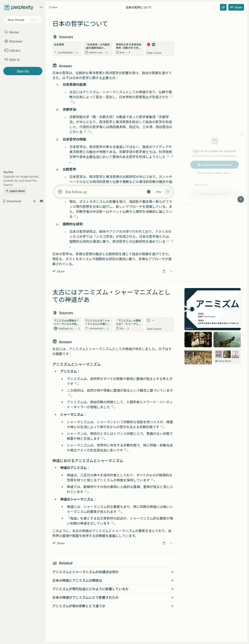Expand related question アニミズムとシャーマニズムの共通点は何か
The width and height of the screenshot is (249, 644).
click(113, 572)
